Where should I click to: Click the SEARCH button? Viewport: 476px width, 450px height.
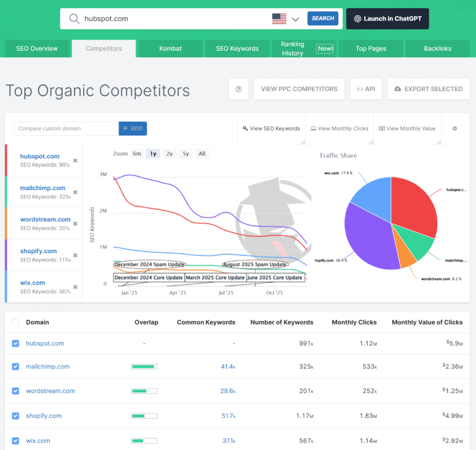pyautogui.click(x=323, y=19)
